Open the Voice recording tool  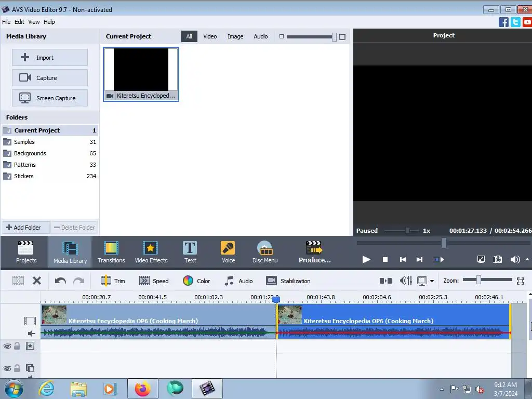tap(228, 252)
